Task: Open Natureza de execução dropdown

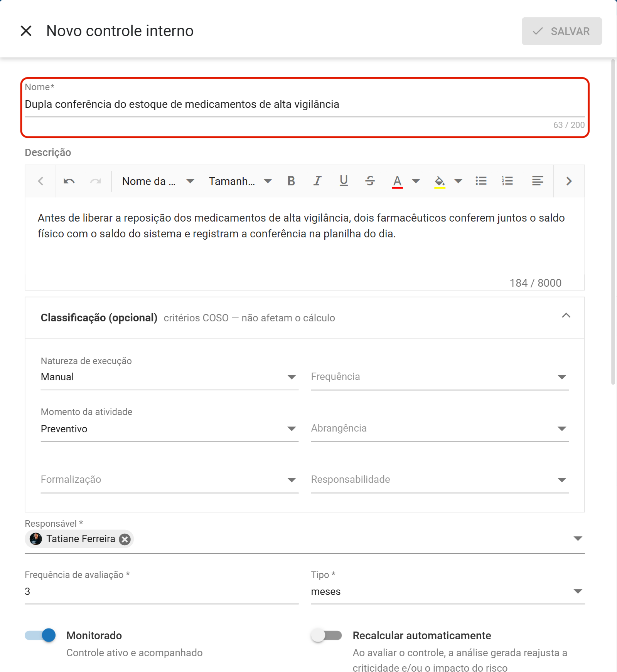Action: 170,377
